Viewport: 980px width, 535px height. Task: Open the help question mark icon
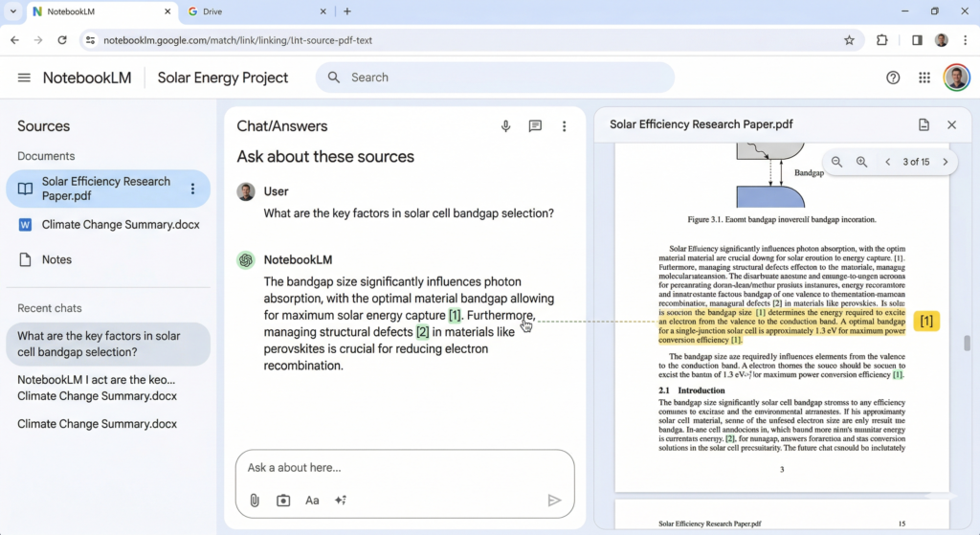pyautogui.click(x=893, y=78)
